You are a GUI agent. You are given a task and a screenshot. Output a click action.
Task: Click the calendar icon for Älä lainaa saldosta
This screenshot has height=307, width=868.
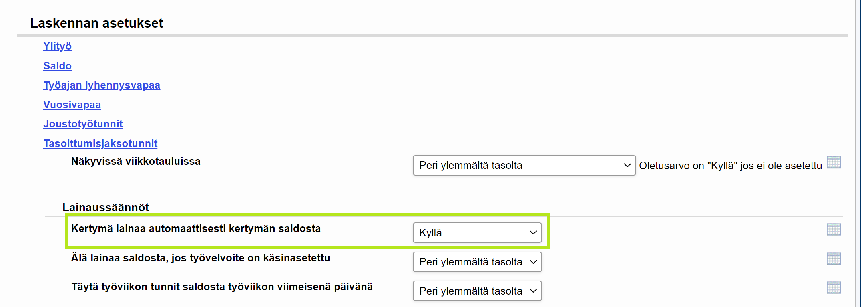(x=834, y=259)
